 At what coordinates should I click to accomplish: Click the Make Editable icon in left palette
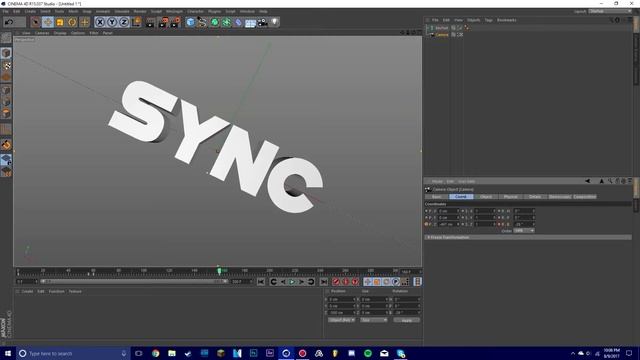(6, 38)
